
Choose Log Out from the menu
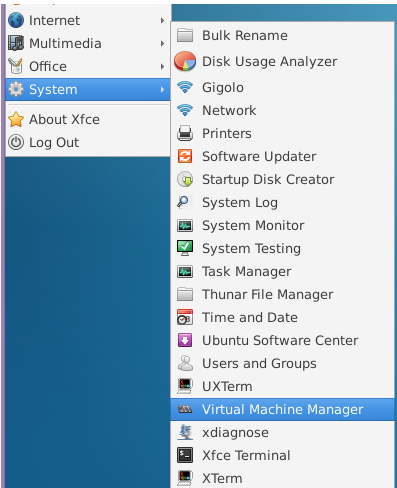click(88, 142)
